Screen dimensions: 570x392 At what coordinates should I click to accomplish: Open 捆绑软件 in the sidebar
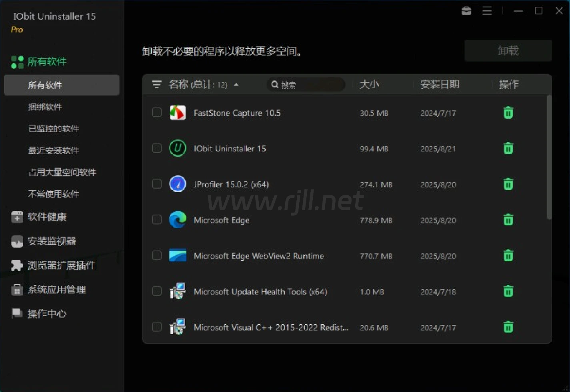tap(45, 107)
